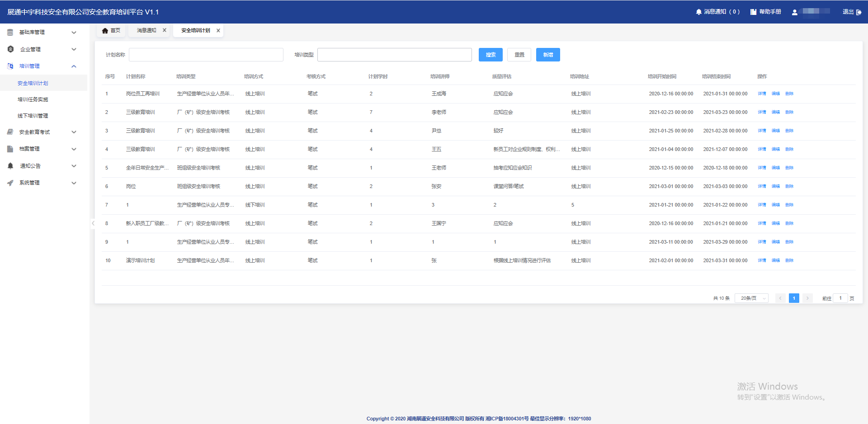
Task: Click 删除 link for row 1 岗位员工再培训
Action: [x=789, y=94]
